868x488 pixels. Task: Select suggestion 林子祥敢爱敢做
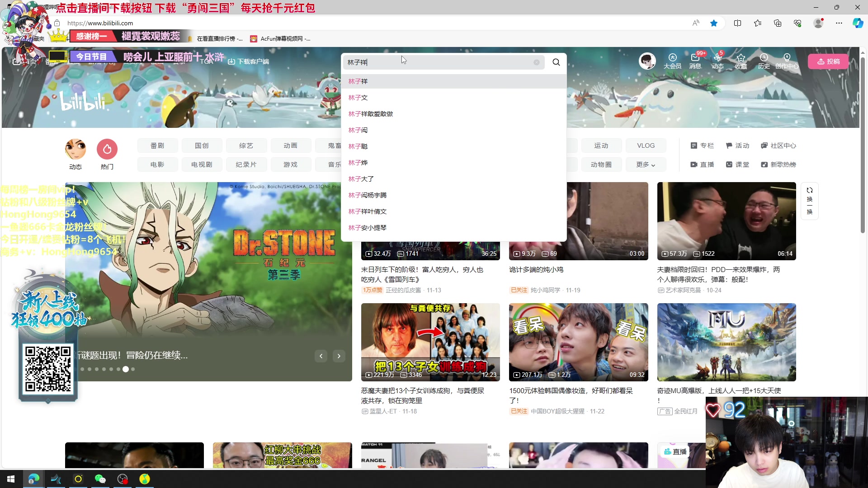point(371,114)
